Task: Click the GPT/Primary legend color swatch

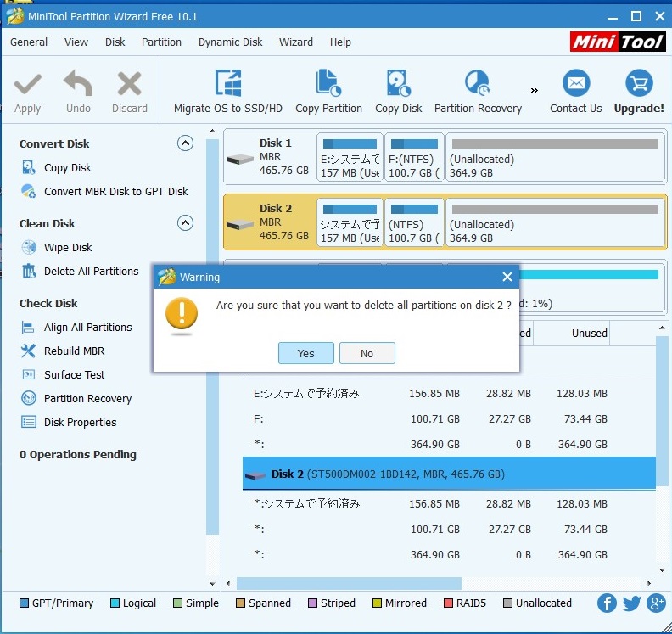Action: [24, 603]
